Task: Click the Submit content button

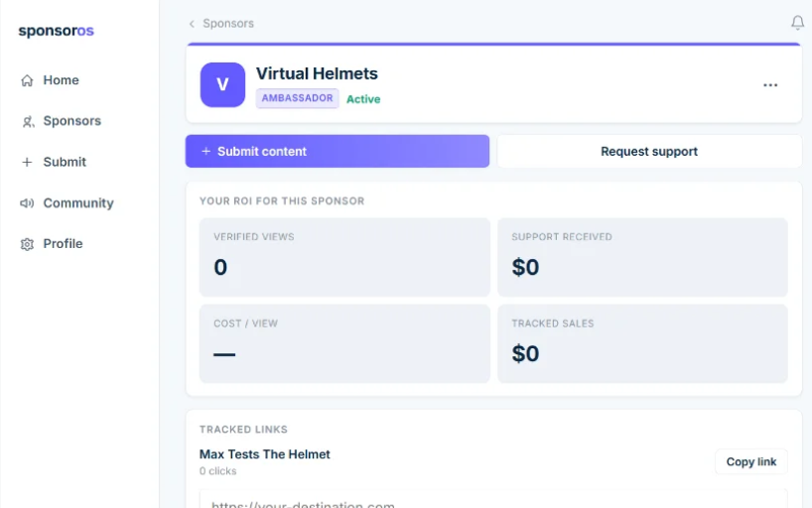Action: click(338, 151)
